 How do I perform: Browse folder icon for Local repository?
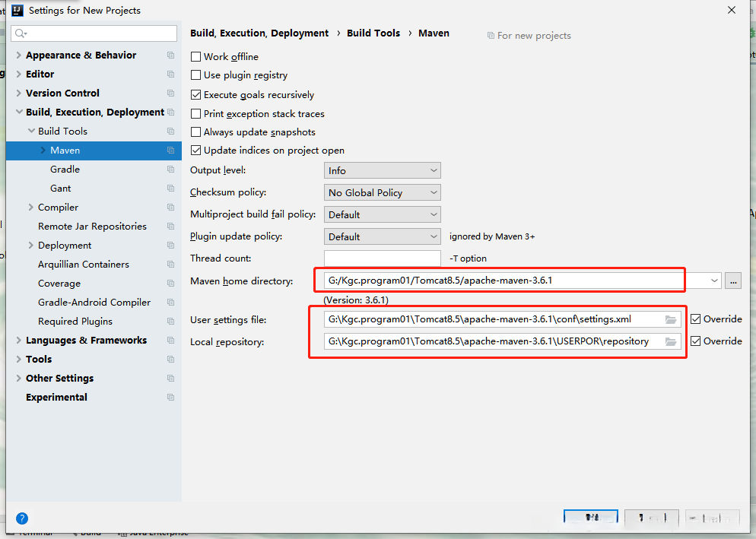[671, 342]
